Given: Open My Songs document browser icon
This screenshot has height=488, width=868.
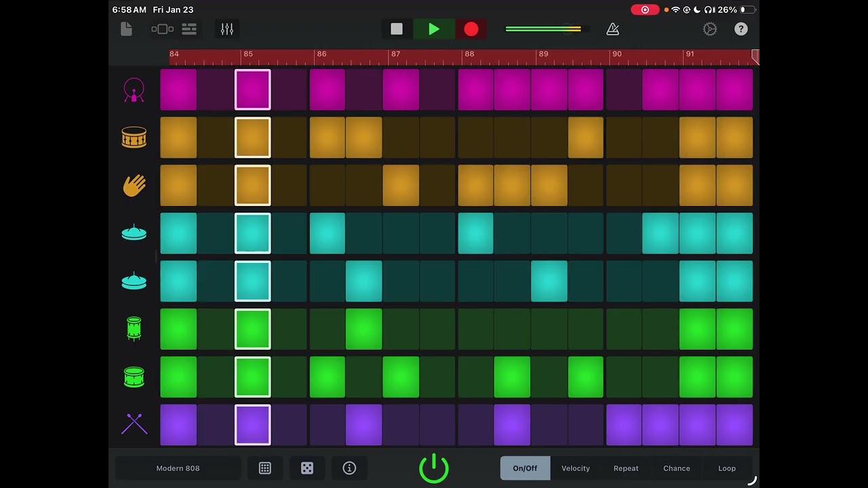Looking at the screenshot, I should pos(126,29).
